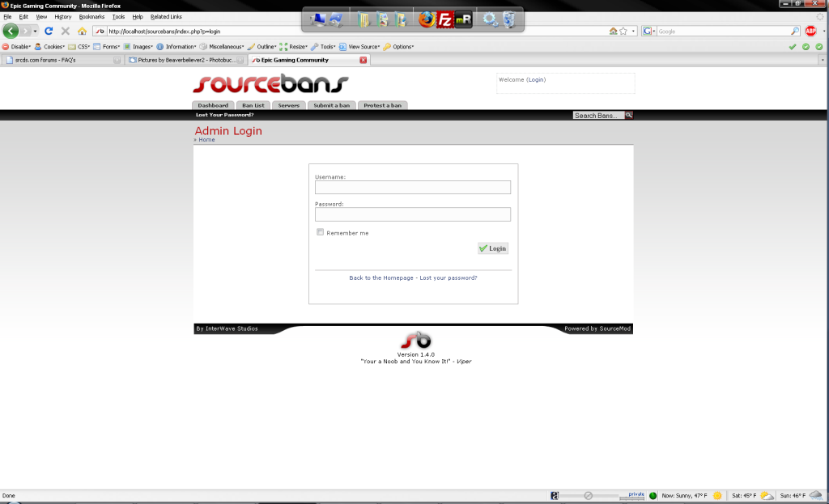The width and height of the screenshot is (829, 504).
Task: Click the Sunday rain cloud weather icon
Action: [x=816, y=496]
